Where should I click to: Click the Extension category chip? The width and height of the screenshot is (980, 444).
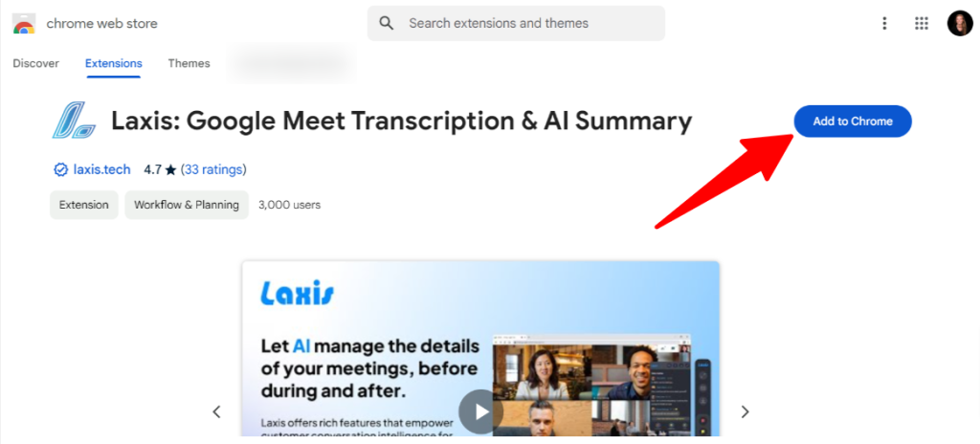click(84, 205)
